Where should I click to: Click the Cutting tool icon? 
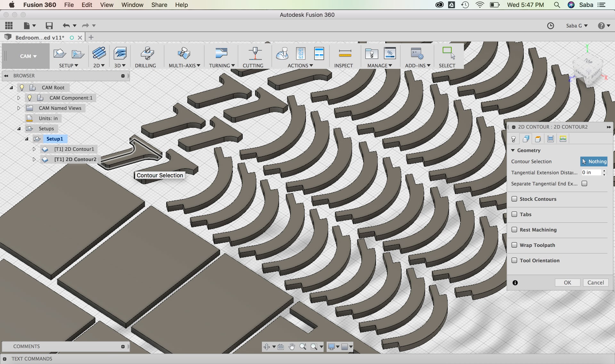tap(255, 53)
